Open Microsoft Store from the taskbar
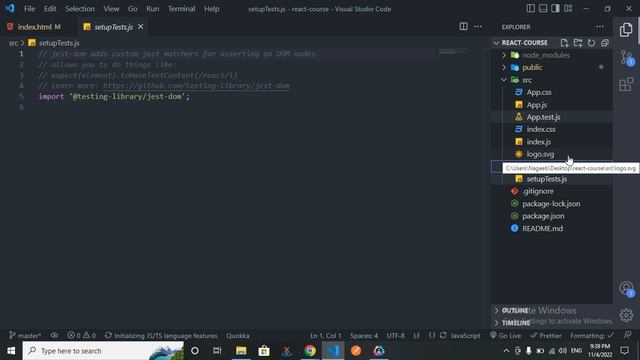The image size is (640, 360). 264,351
